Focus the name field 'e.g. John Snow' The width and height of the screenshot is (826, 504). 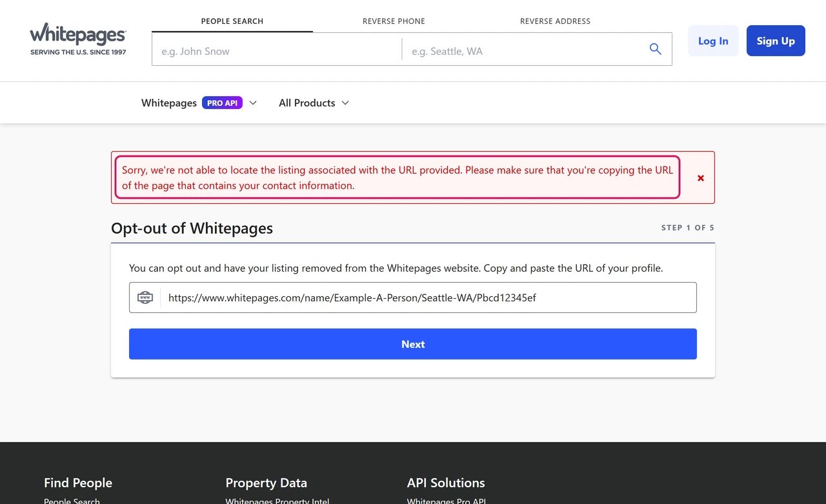tap(277, 49)
